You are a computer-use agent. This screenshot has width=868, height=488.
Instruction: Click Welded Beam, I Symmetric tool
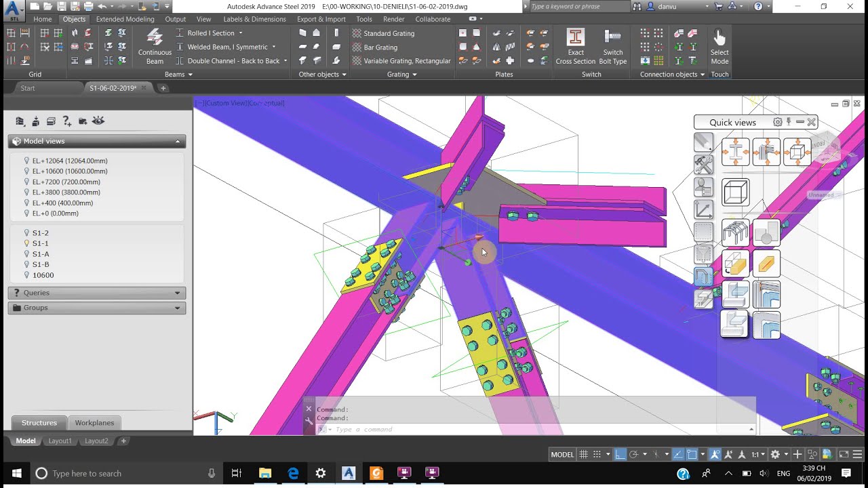[x=222, y=47]
